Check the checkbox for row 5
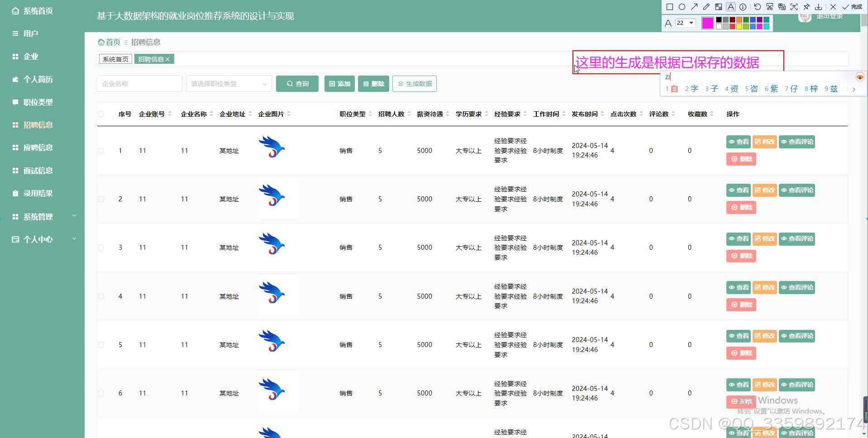The image size is (868, 438). [x=101, y=345]
